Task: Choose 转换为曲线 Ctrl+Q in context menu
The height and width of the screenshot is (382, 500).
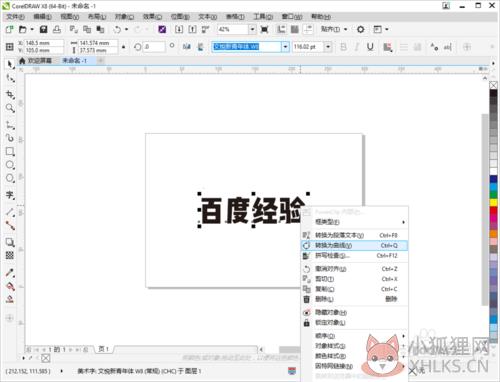Action: 354,245
